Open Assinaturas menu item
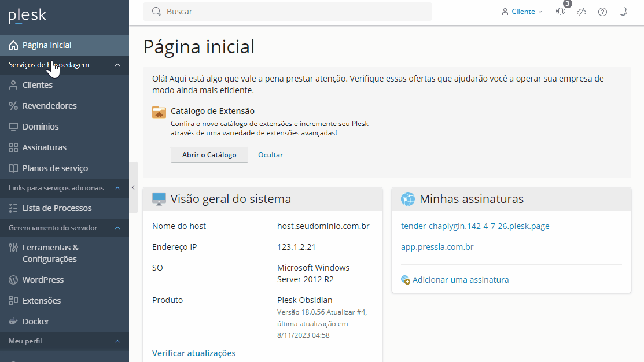The width and height of the screenshot is (644, 362). click(64, 147)
